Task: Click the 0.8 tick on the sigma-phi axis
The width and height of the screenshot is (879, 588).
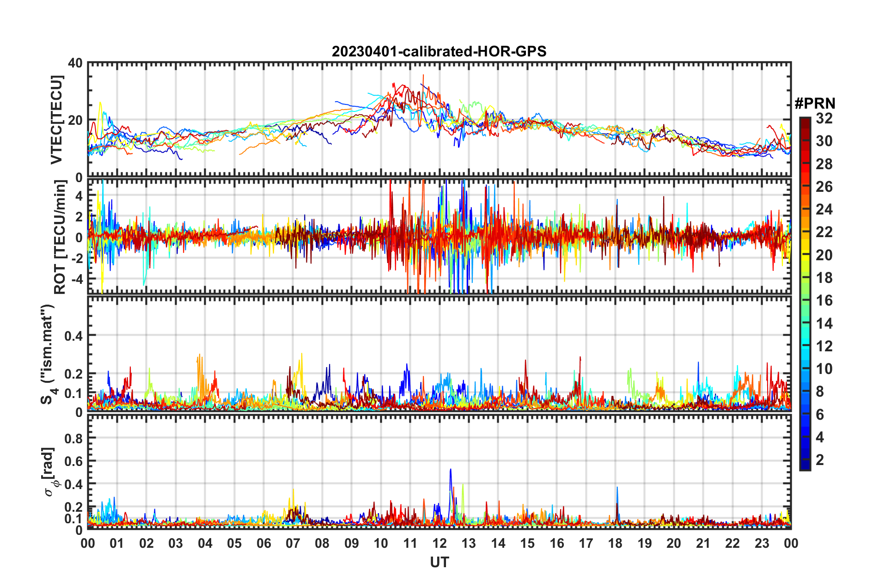Action: pyautogui.click(x=73, y=438)
